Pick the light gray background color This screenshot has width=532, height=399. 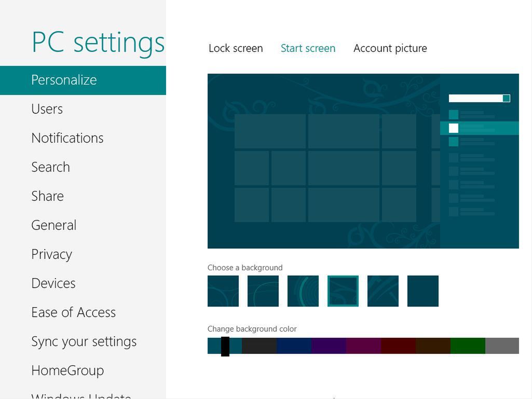point(502,346)
